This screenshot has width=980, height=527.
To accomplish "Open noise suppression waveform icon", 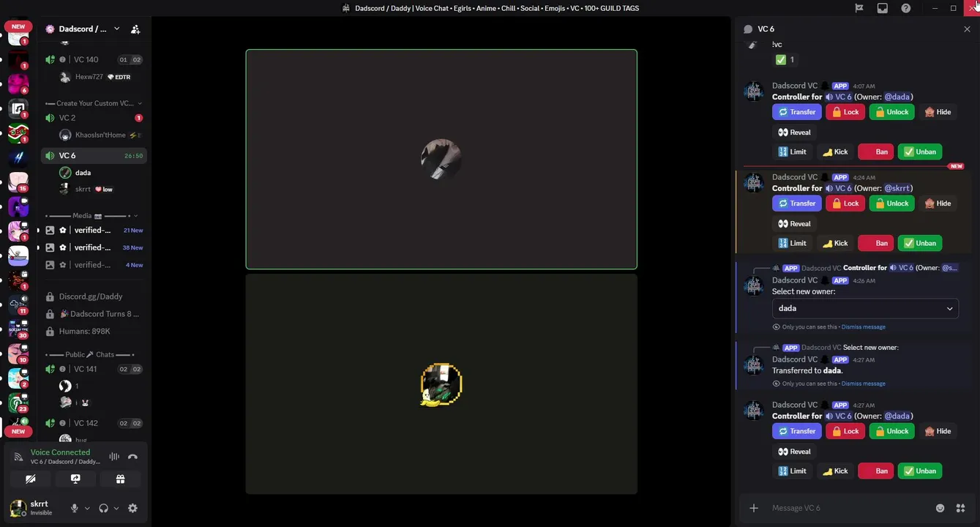I will coord(114,457).
